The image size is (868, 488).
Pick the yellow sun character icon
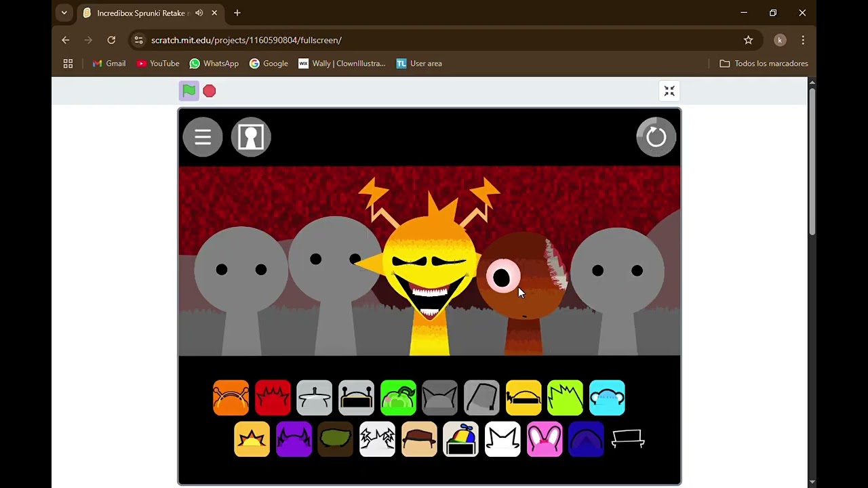pos(252,439)
